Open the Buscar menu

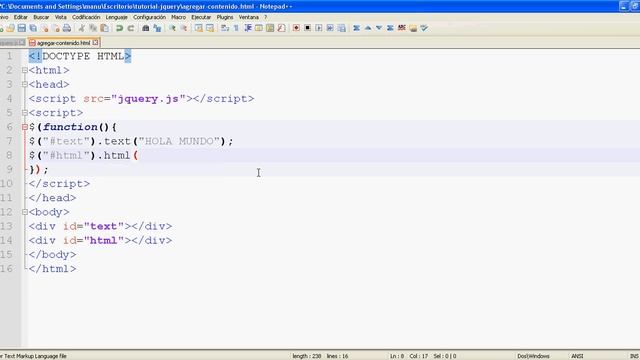pos(41,17)
